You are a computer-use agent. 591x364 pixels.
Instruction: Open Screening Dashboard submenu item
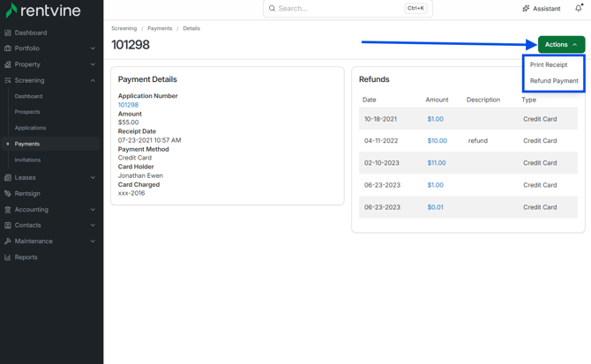click(28, 96)
